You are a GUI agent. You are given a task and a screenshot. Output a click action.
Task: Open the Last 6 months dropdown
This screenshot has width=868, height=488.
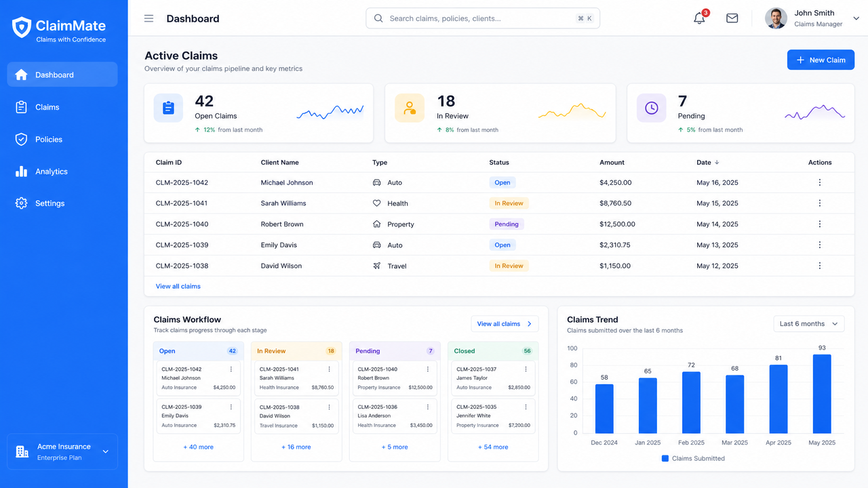[x=809, y=324]
